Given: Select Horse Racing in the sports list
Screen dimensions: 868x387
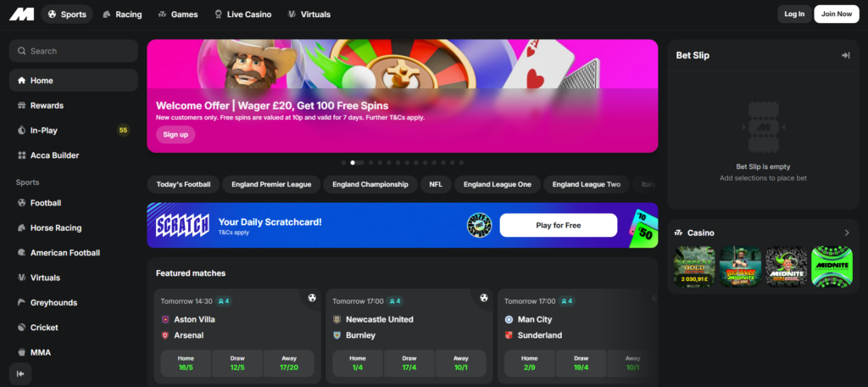Looking at the screenshot, I should [56, 228].
